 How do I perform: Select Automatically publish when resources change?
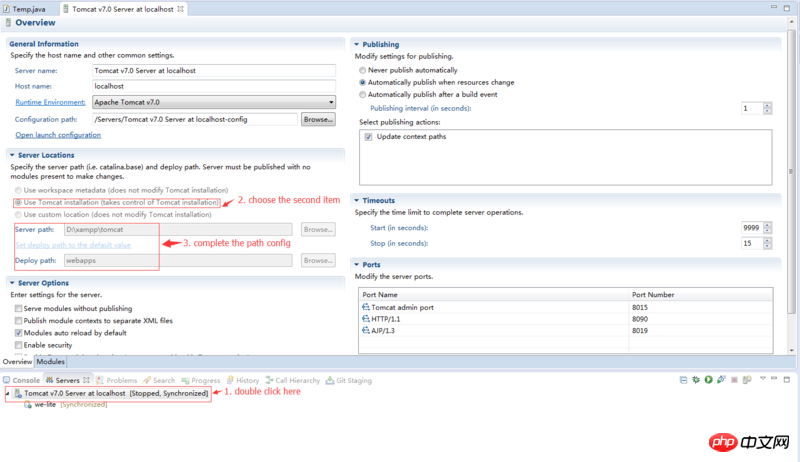tap(362, 83)
